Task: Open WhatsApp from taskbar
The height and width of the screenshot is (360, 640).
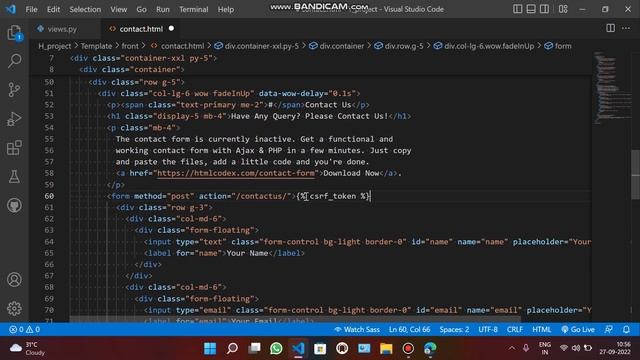Action: click(276, 348)
